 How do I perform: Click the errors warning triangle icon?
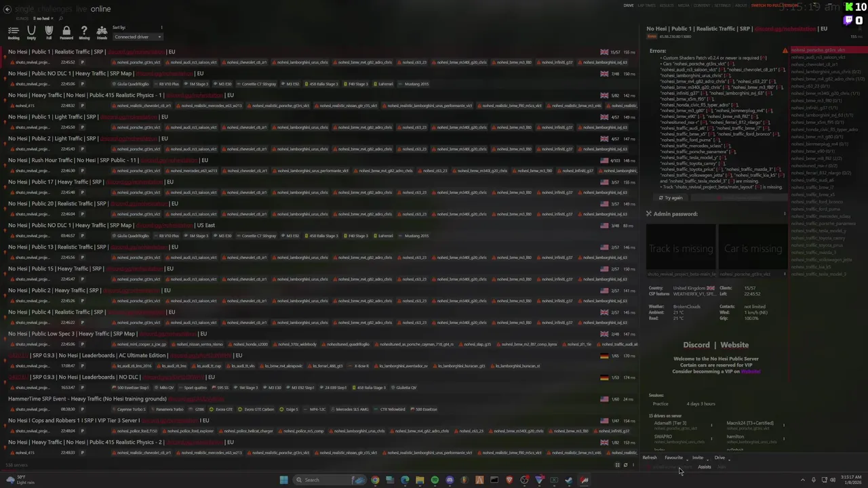(785, 51)
